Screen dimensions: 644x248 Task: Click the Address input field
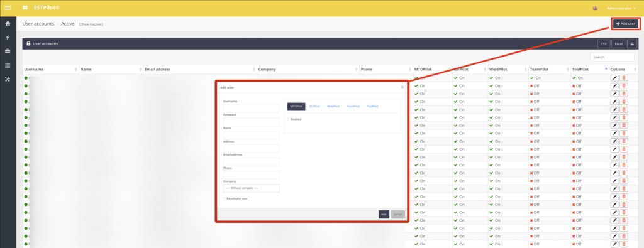pos(252,148)
